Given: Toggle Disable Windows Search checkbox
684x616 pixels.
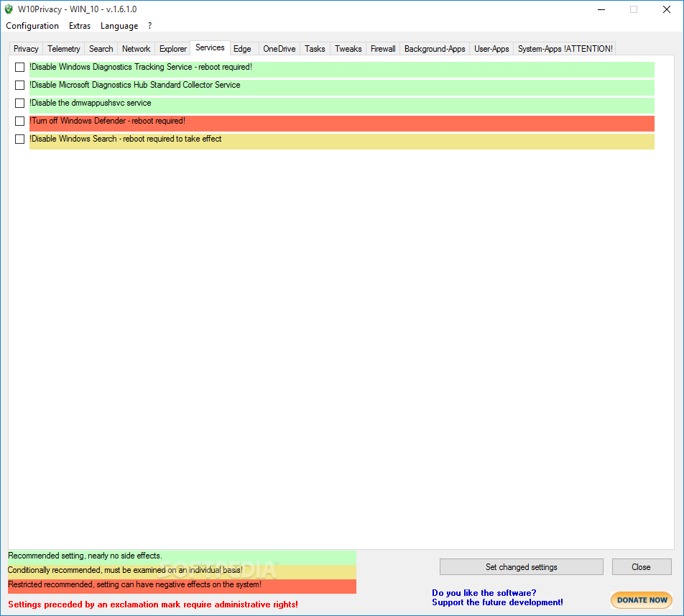Looking at the screenshot, I should click(x=19, y=139).
